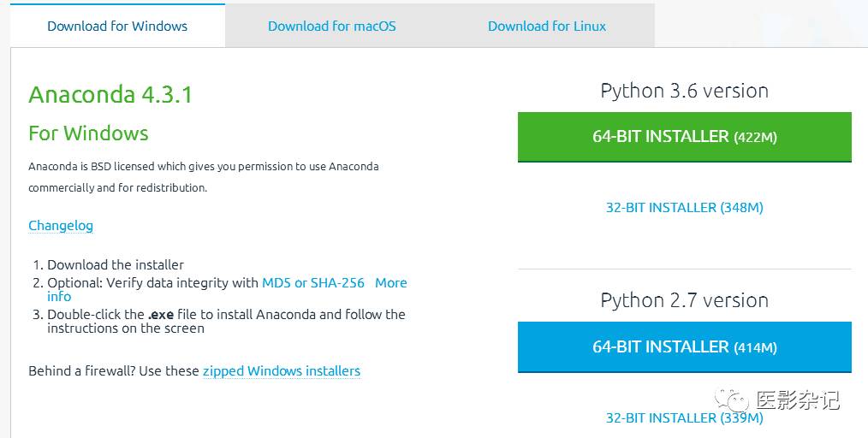Image resolution: width=868 pixels, height=438 pixels.
Task: Open the zipped Windows installers link
Action: [281, 371]
